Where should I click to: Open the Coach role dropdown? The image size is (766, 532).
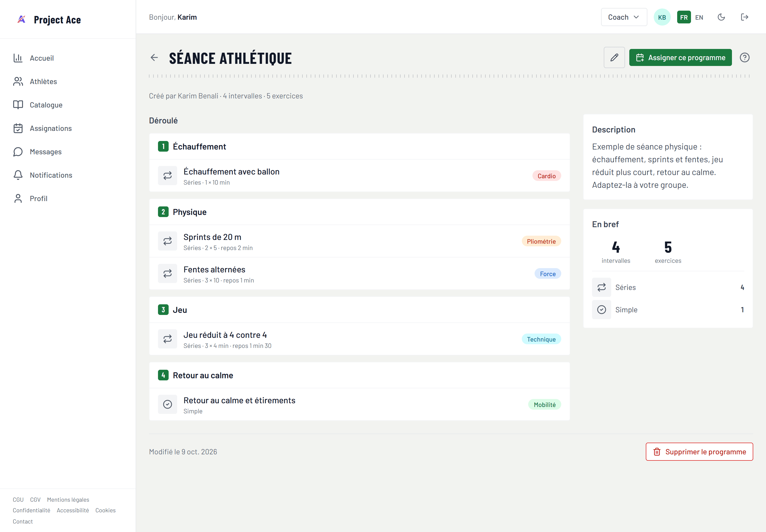(x=624, y=17)
